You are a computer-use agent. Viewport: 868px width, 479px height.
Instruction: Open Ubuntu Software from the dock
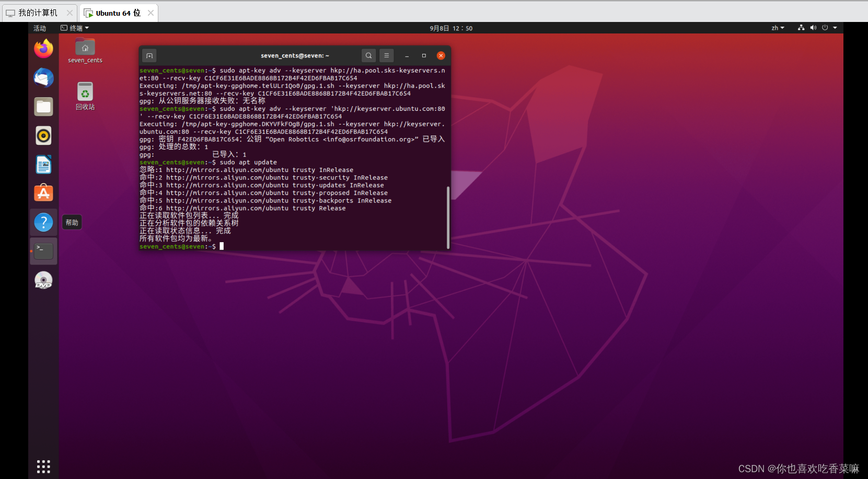pyautogui.click(x=43, y=193)
